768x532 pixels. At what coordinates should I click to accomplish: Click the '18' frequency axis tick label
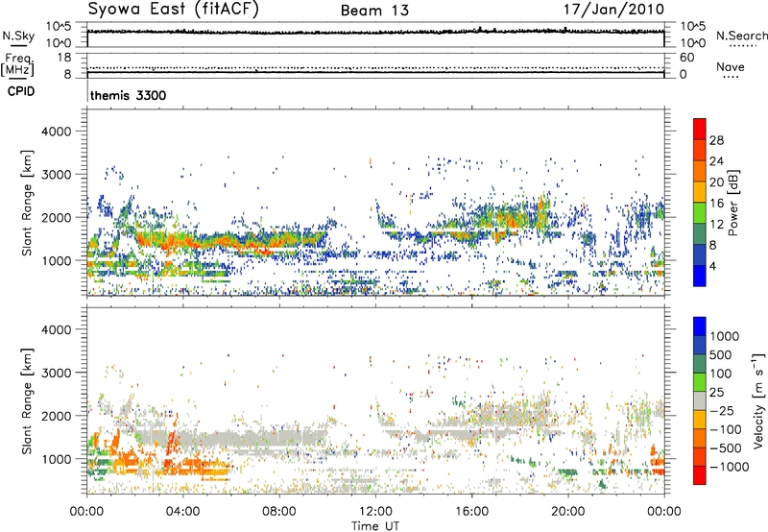(64, 58)
